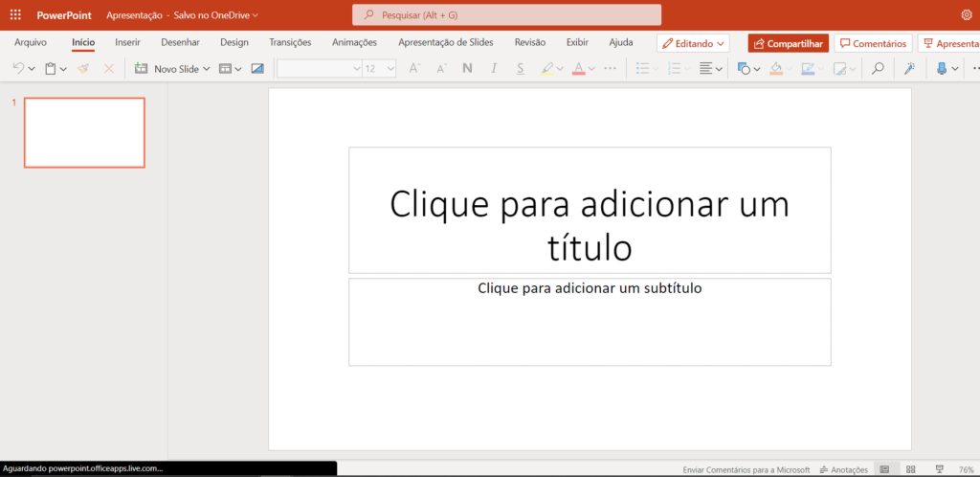Switch to Slide Sorter view icon
The height and width of the screenshot is (477, 980).
tap(911, 469)
